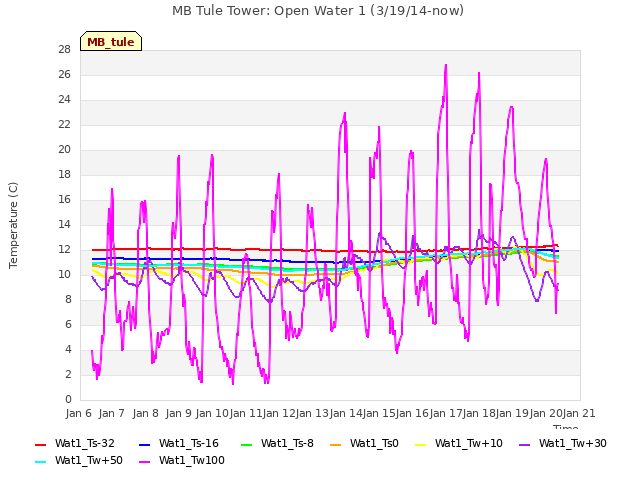Click the orange Wat1_Ts0 legend swatch
640x480 pixels.
pos(336,444)
